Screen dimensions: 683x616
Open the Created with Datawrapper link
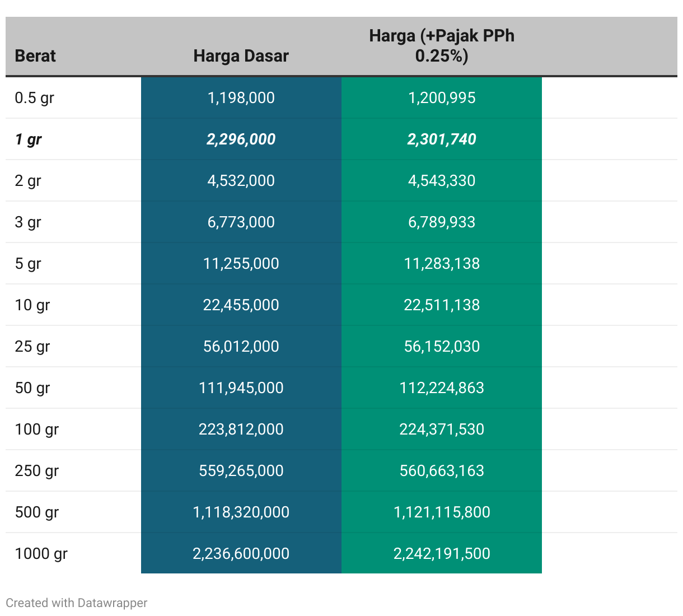[77, 603]
